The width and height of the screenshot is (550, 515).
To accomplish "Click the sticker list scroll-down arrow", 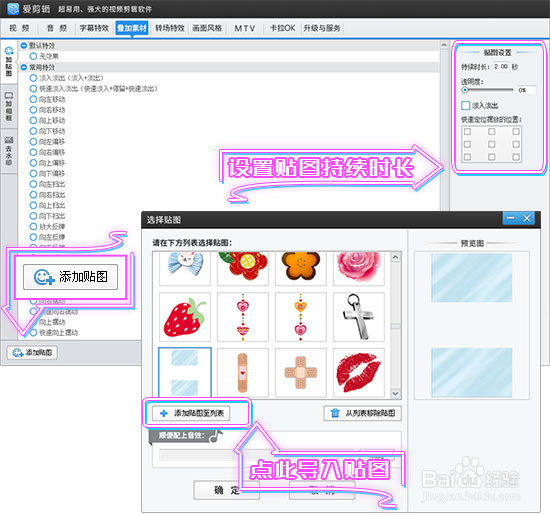I will (x=395, y=393).
